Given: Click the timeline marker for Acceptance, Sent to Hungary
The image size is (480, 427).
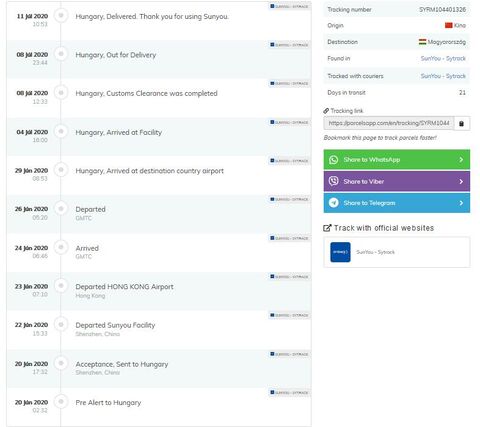Looking at the screenshot, I should tap(61, 363).
